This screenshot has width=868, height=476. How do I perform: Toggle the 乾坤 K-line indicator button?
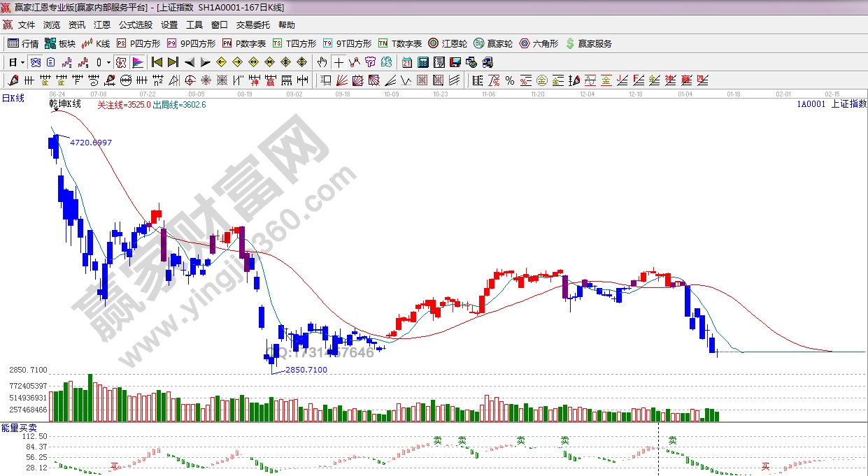(x=121, y=62)
